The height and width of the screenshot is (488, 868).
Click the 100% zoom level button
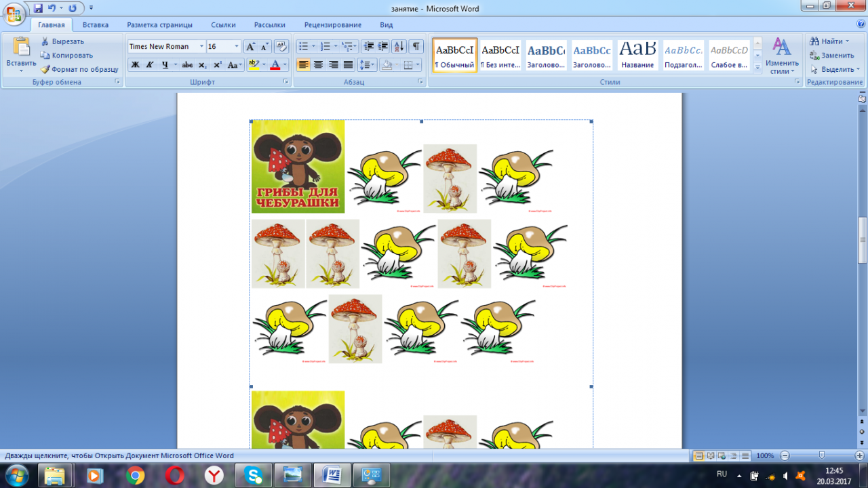(x=765, y=456)
